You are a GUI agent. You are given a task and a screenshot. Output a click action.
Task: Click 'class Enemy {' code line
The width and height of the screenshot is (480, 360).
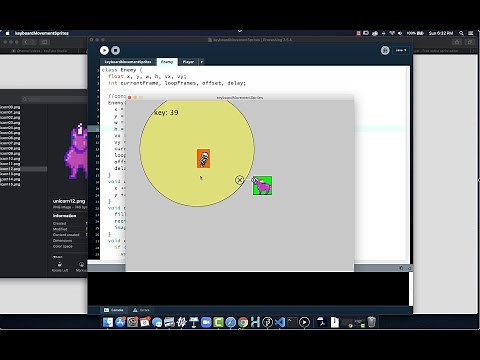pyautogui.click(x=122, y=70)
